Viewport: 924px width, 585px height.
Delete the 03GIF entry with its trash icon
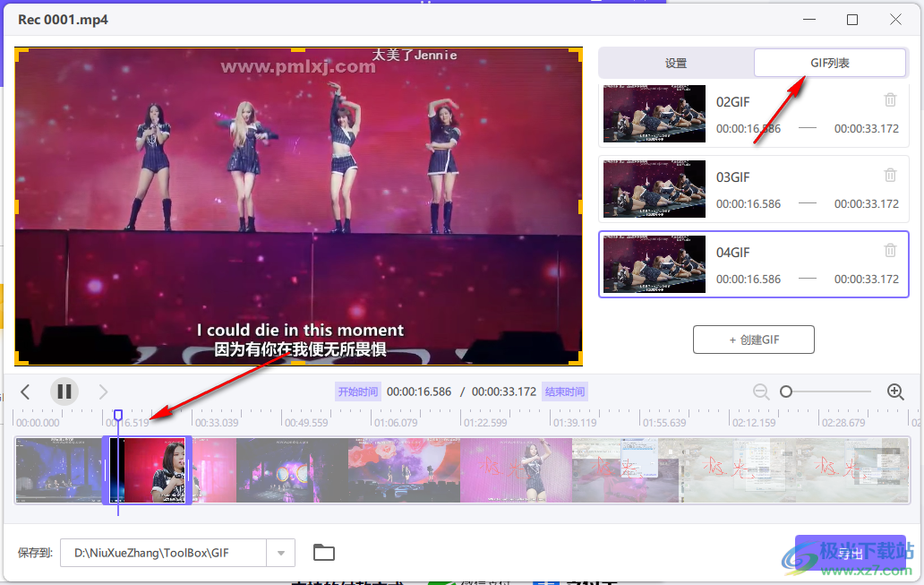[890, 176]
